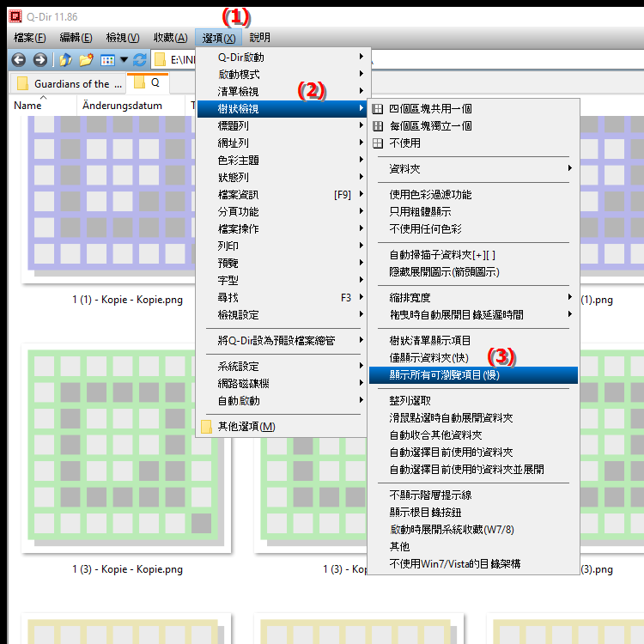Viewport: 644px width, 644px height.
Task: Open the 說明 menu
Action: [x=259, y=38]
